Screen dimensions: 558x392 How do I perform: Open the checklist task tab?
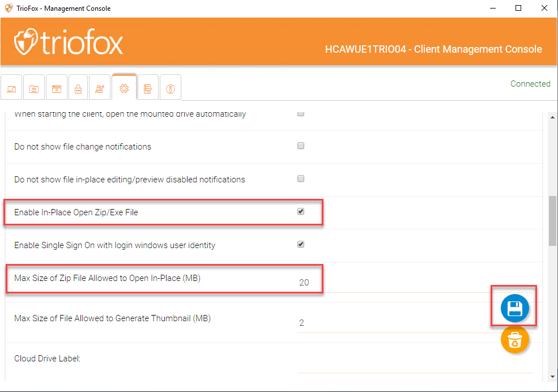[x=148, y=87]
